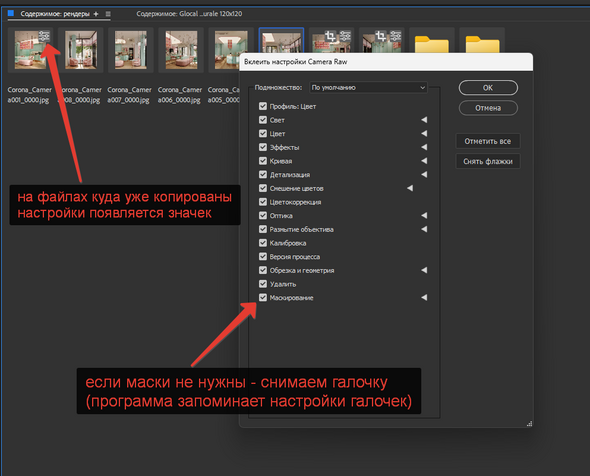Toggle the Профиль: Цвет checkbox
The height and width of the screenshot is (476, 590).
coord(263,106)
